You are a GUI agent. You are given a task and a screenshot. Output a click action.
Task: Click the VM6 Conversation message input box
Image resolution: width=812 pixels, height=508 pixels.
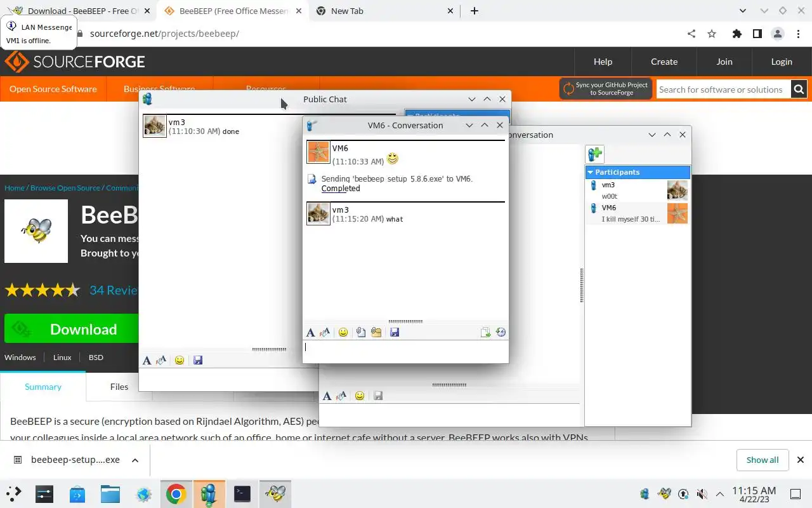coord(405,351)
